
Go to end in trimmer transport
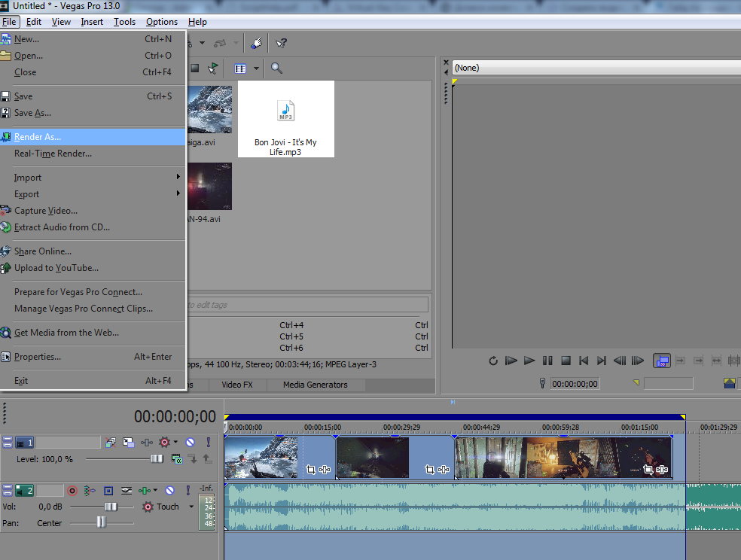pos(602,361)
